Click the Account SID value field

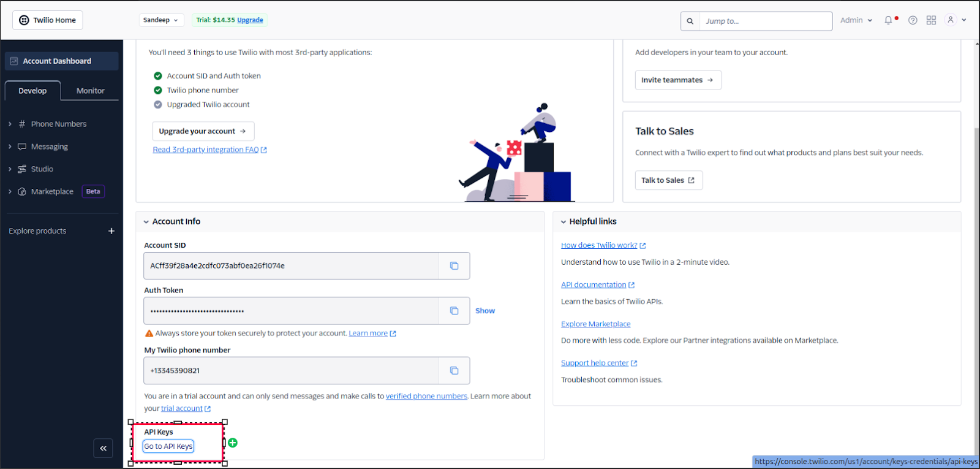coord(292,266)
